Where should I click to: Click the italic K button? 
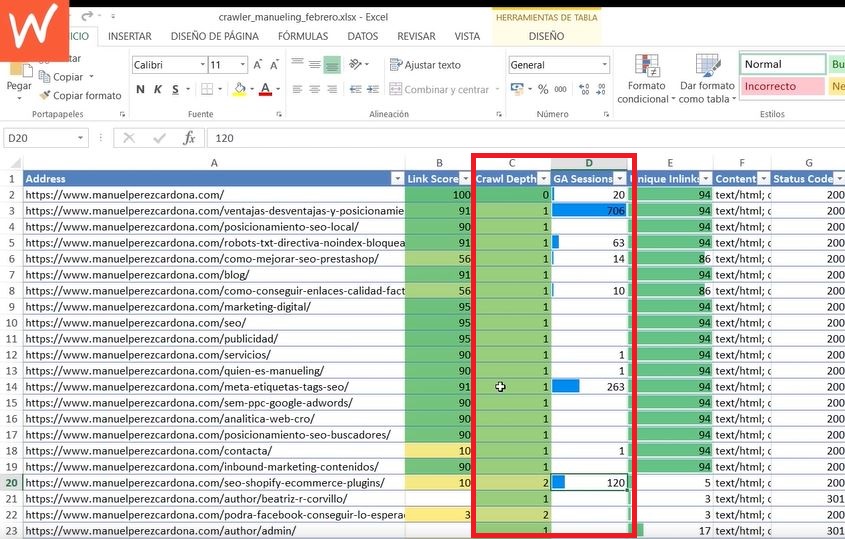point(156,90)
